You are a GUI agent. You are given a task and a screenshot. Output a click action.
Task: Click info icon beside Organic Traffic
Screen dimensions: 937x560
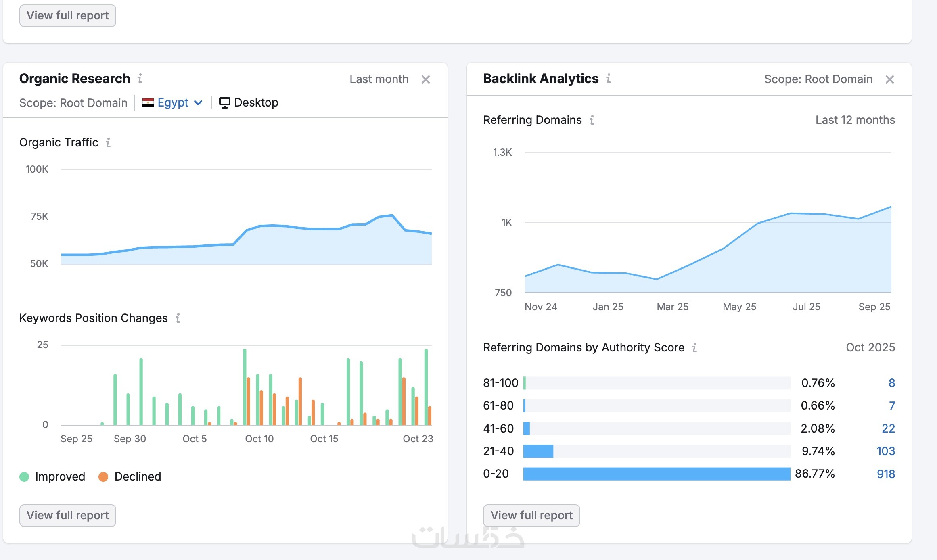(108, 142)
